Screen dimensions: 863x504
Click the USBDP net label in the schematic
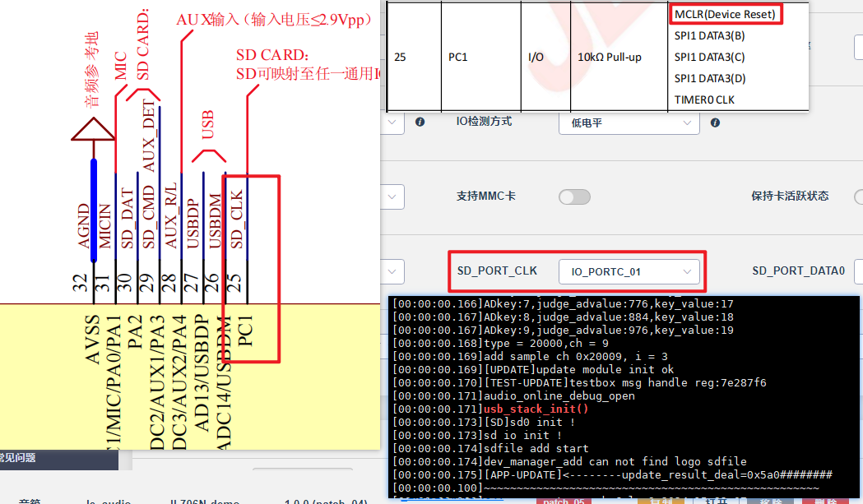click(193, 224)
